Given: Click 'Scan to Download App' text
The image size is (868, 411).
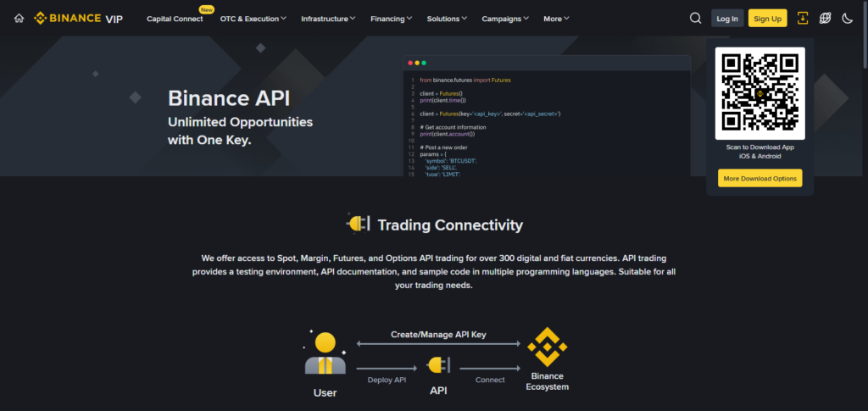Looking at the screenshot, I should (760, 147).
